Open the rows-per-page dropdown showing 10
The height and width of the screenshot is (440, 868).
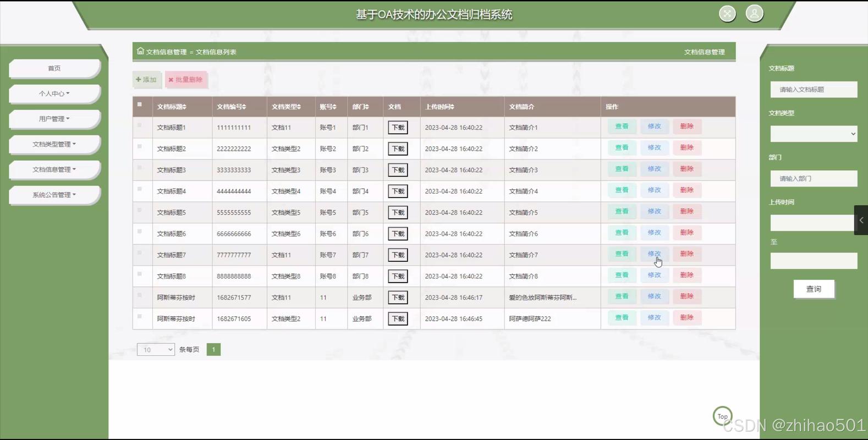156,349
